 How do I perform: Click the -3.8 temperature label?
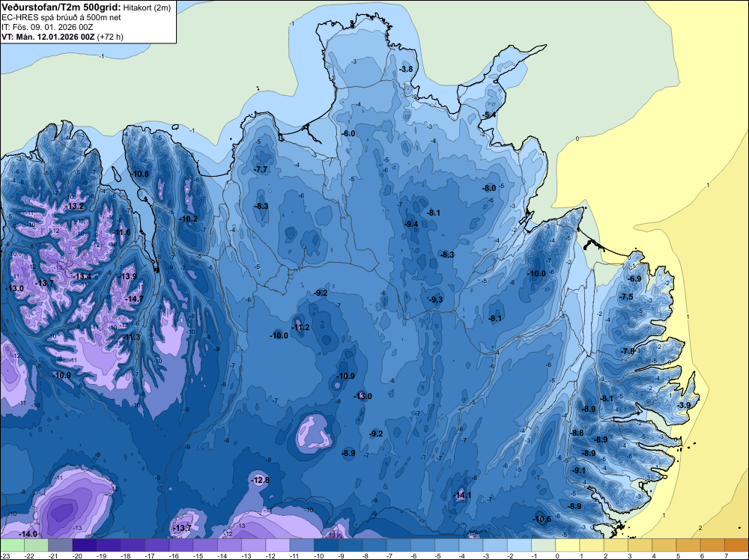406,69
